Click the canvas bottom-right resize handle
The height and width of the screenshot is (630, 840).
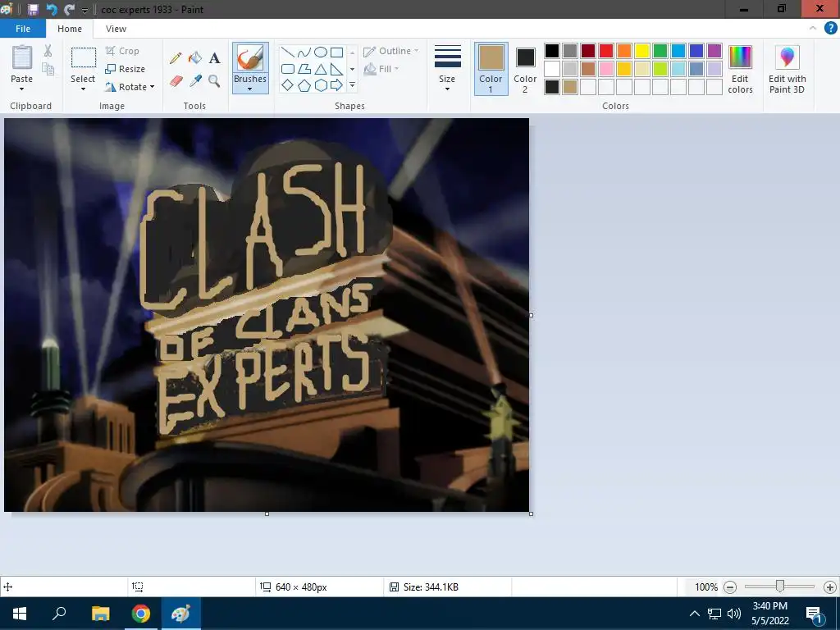click(531, 514)
